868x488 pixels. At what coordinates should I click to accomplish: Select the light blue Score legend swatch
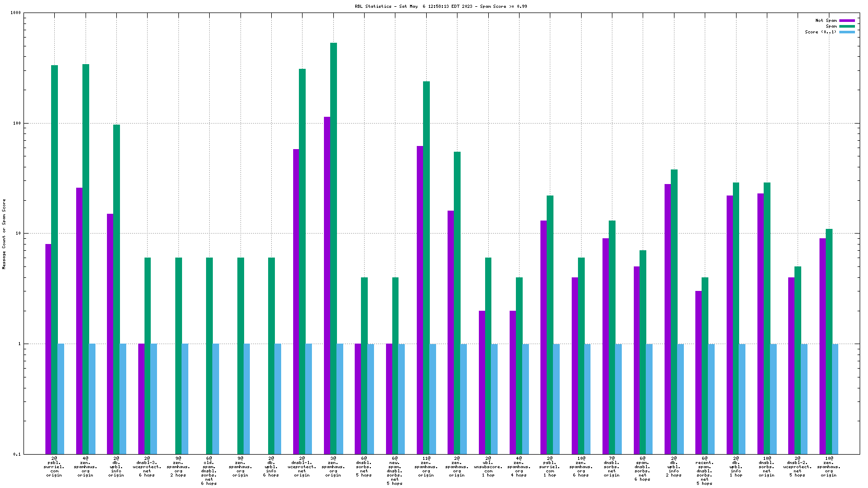[847, 32]
